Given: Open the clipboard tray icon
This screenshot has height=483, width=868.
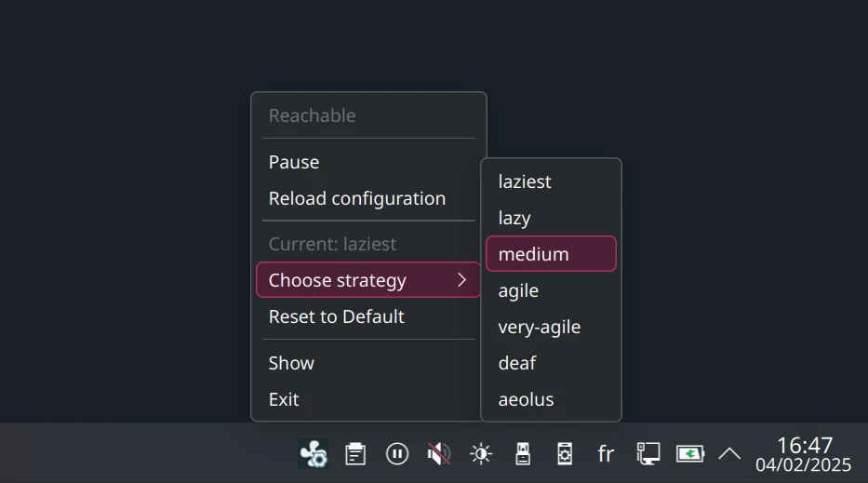Looking at the screenshot, I should [x=355, y=454].
